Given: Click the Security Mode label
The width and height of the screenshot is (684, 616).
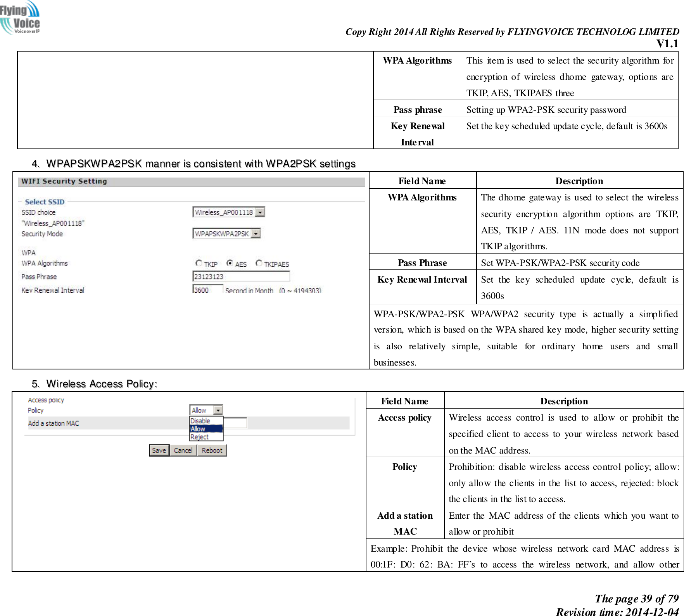Looking at the screenshot, I should pyautogui.click(x=42, y=234).
